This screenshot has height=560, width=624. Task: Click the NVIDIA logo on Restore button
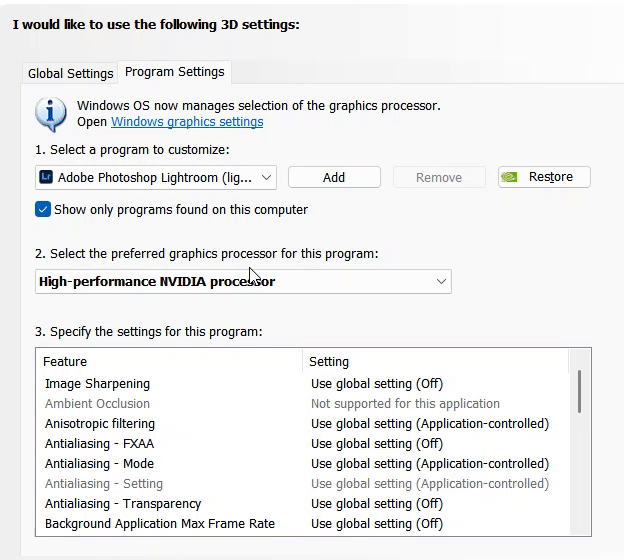coord(510,177)
